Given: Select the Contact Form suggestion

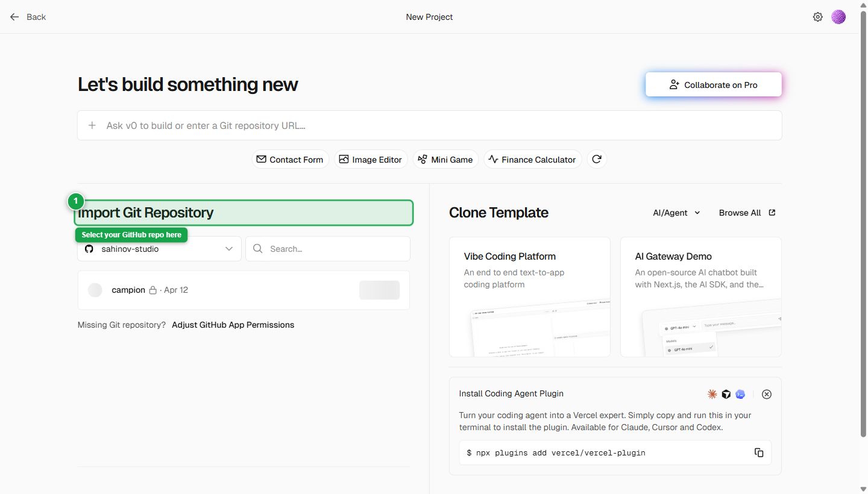Looking at the screenshot, I should (290, 159).
